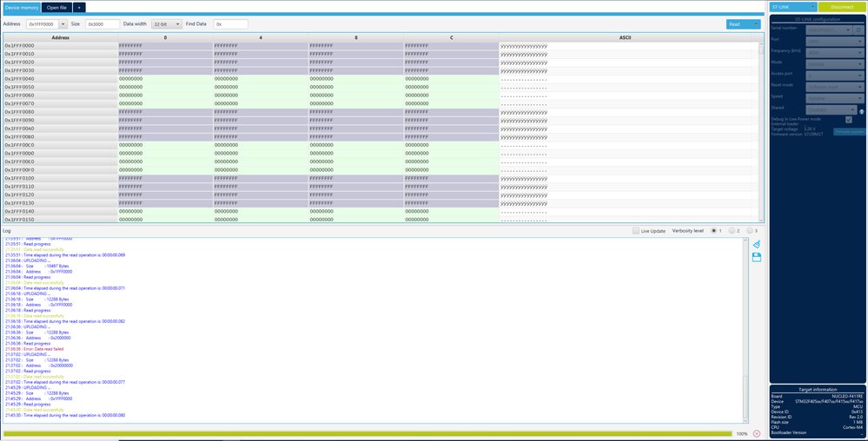Click the Size input field
868x441 pixels.
103,24
